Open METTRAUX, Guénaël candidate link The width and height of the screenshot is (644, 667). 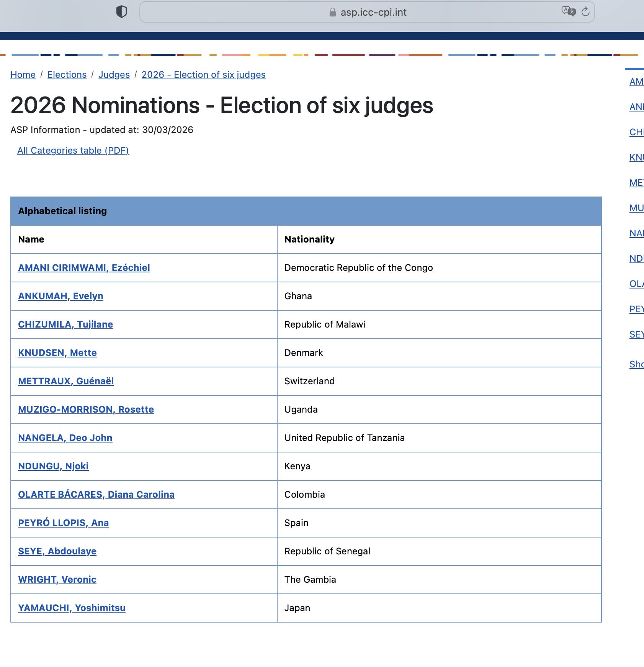(x=66, y=381)
